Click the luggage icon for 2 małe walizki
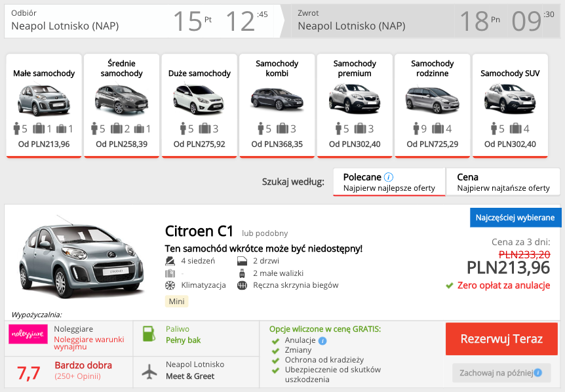The width and height of the screenshot is (565, 392). tap(241, 273)
